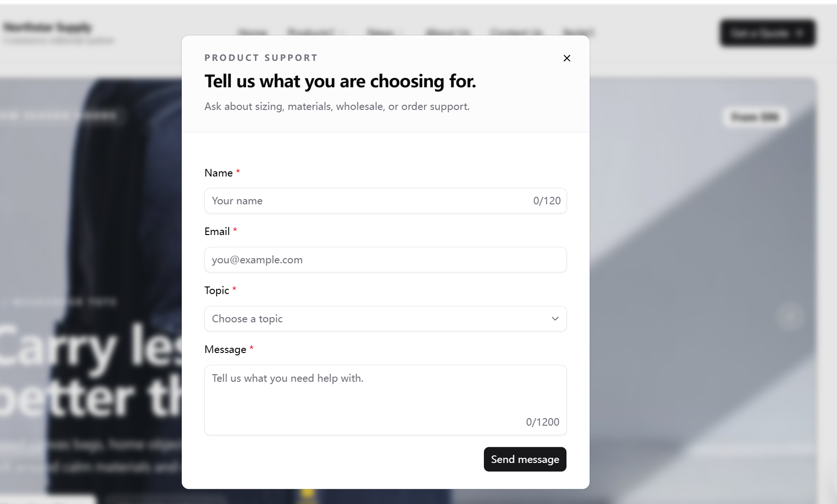The height and width of the screenshot is (504, 837).
Task: Click the 0/1200 message character counter
Action: (542, 422)
